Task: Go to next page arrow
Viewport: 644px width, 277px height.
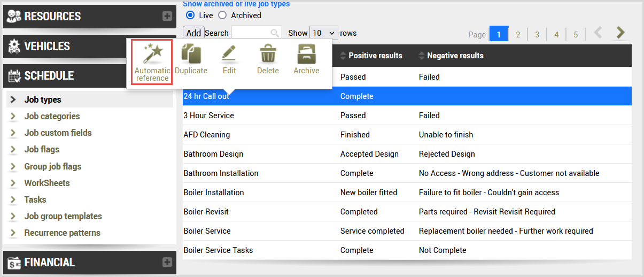Action: coord(620,33)
